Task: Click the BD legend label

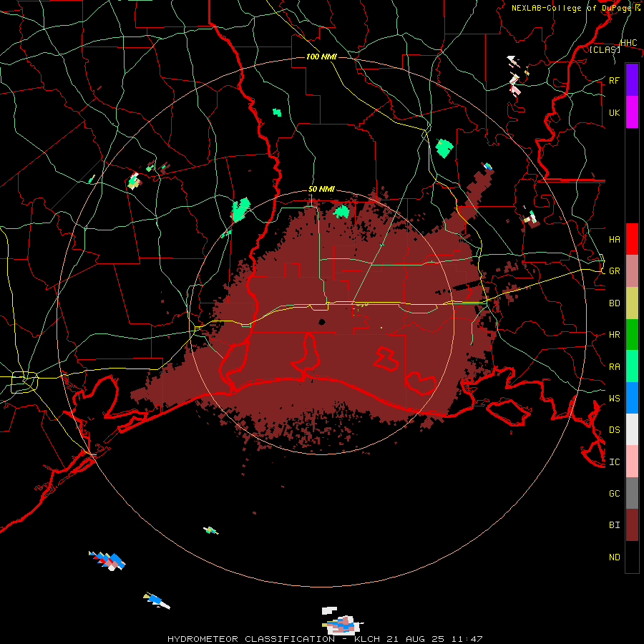Action: [x=614, y=303]
